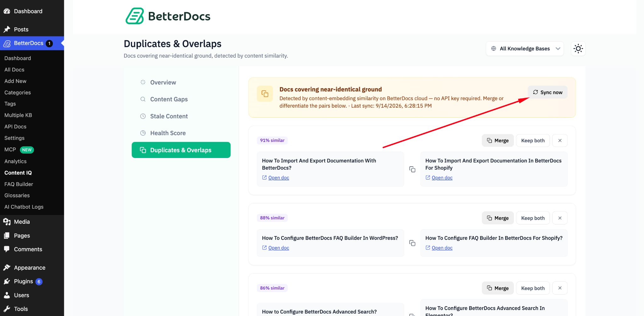This screenshot has height=316, width=644.
Task: Dismiss the 91% similar pair
Action: [560, 140]
